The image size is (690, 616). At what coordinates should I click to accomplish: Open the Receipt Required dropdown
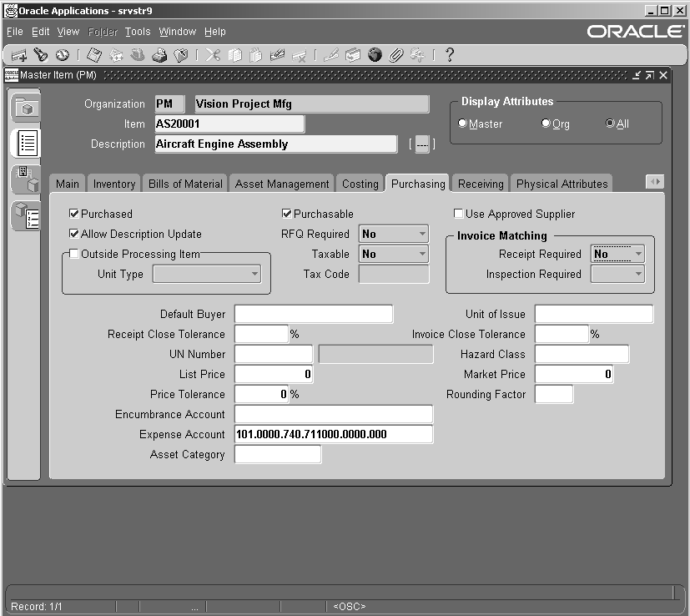[x=617, y=254]
